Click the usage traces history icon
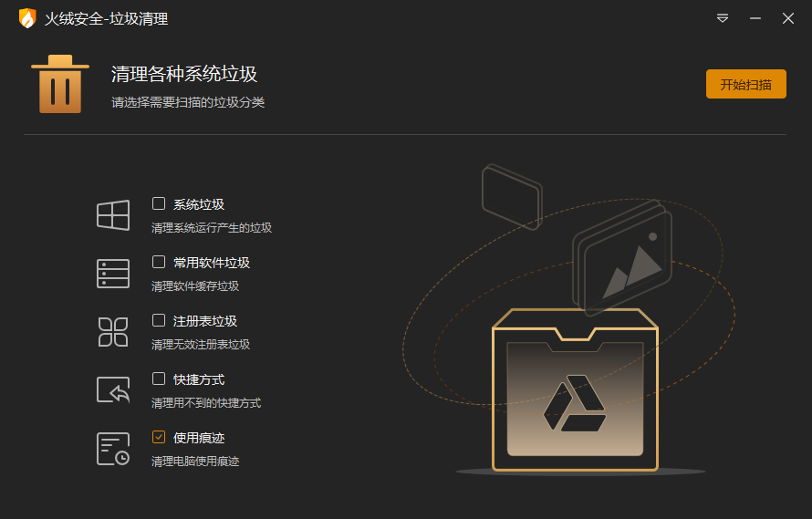The image size is (812, 519). [x=113, y=449]
